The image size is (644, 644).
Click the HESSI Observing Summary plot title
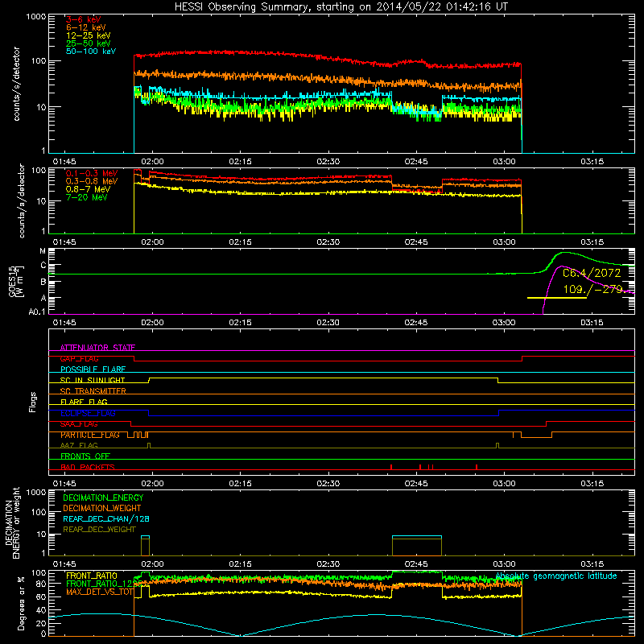coord(341,7)
